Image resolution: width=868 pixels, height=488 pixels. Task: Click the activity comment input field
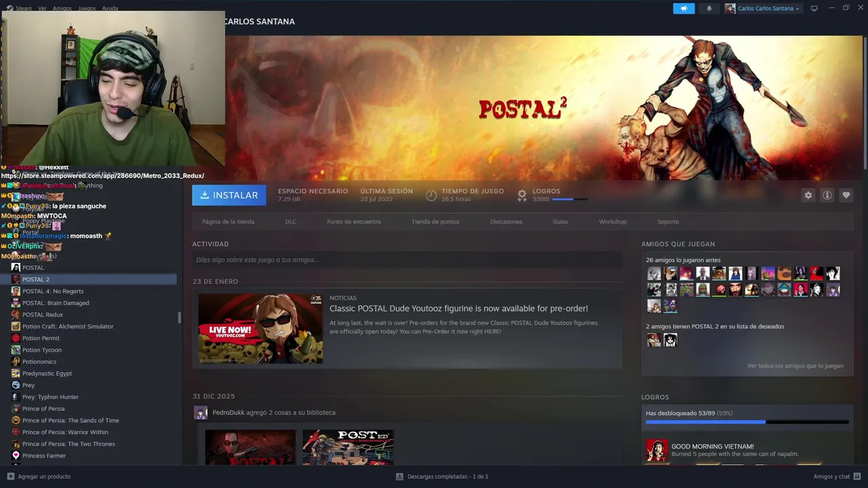(407, 260)
